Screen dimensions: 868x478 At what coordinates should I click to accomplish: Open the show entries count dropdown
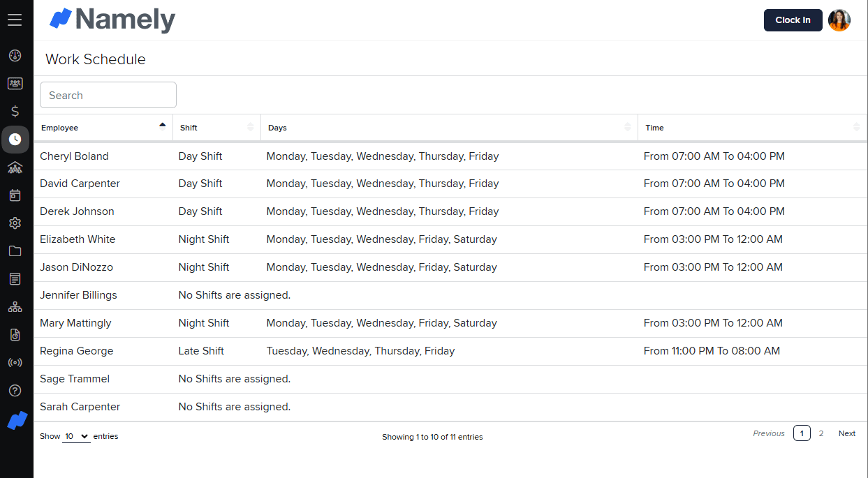tap(76, 436)
